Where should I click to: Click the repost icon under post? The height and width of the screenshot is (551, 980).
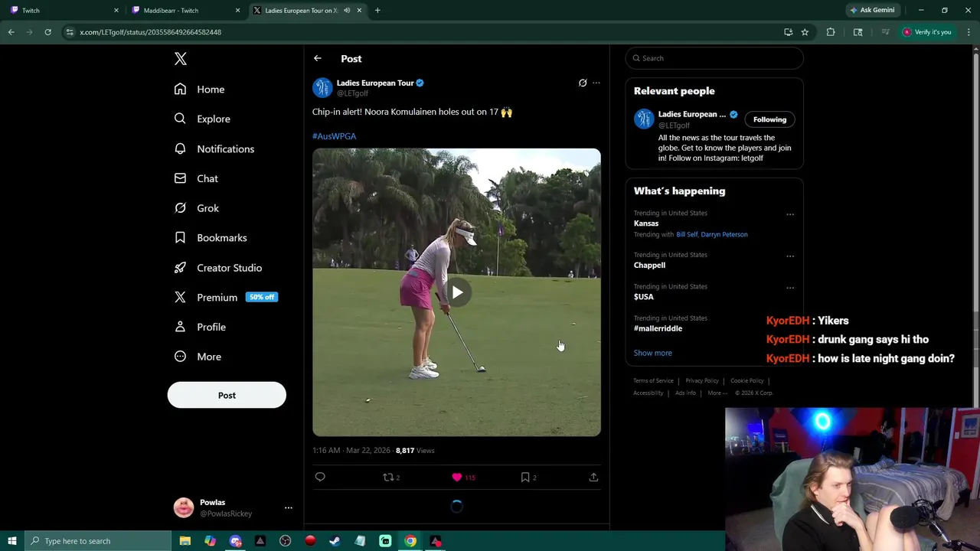pyautogui.click(x=388, y=477)
